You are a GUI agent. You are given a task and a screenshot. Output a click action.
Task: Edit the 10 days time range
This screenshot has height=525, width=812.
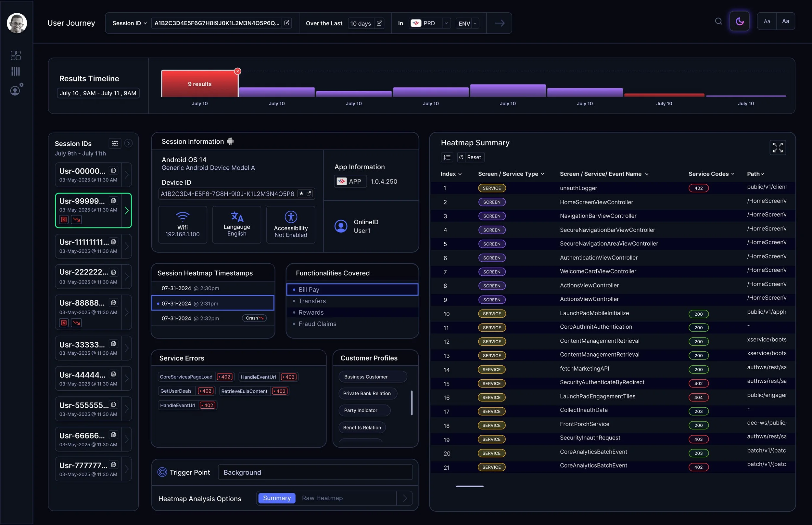point(379,23)
